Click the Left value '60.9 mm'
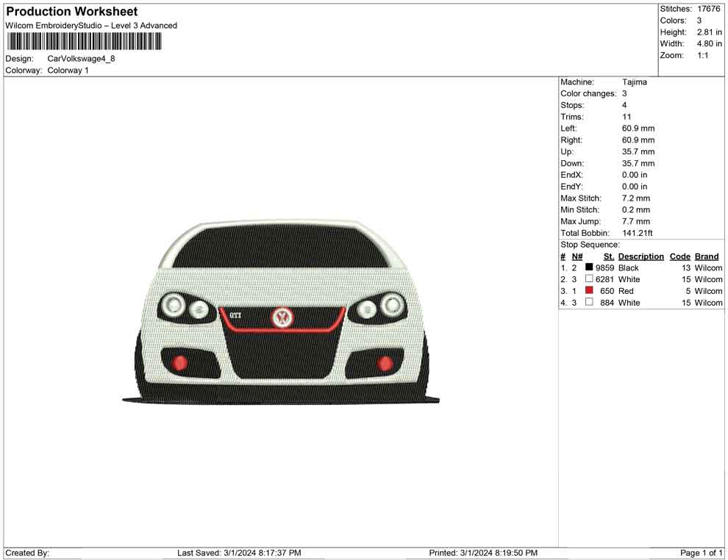The image size is (728, 560). 638,129
